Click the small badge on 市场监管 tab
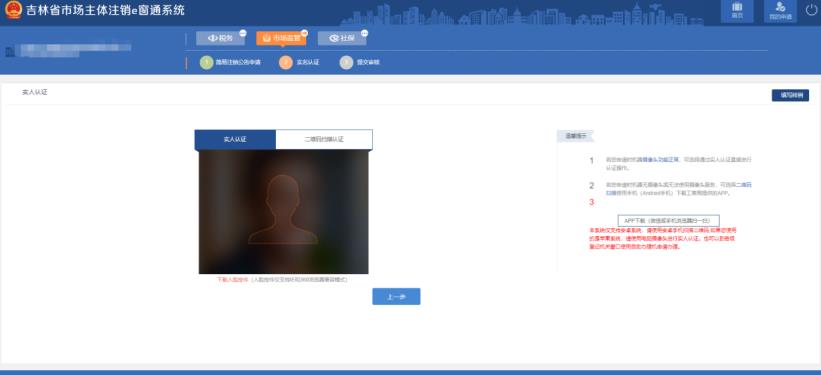This screenshot has width=821, height=375. click(x=304, y=33)
